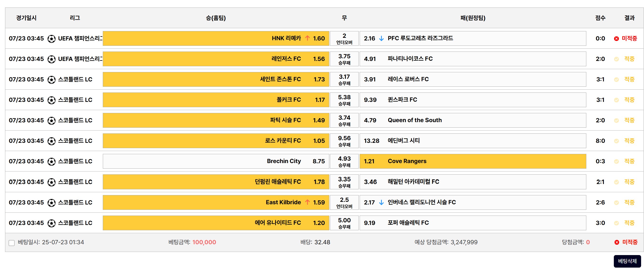Select the Cove Rangers 1.21 away bet cell

(x=473, y=161)
